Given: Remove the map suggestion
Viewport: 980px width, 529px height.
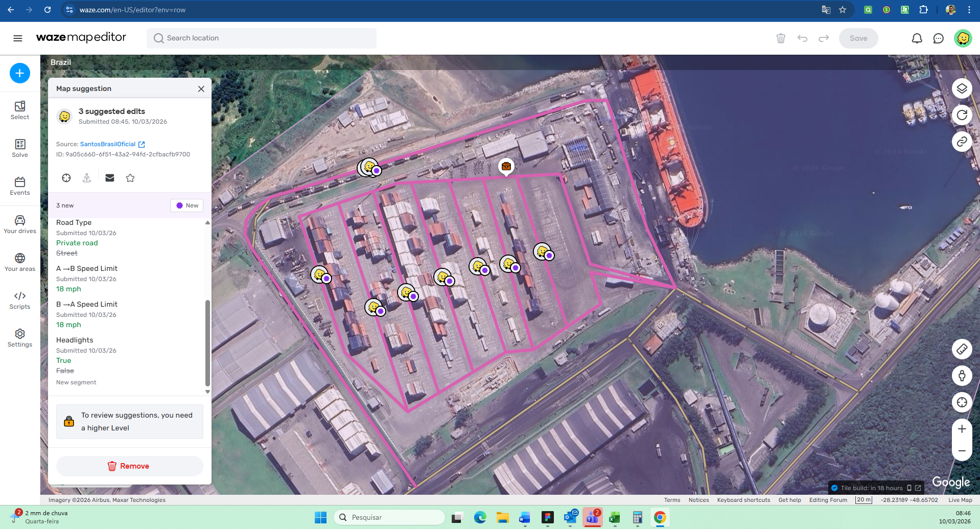Looking at the screenshot, I should click(x=129, y=466).
